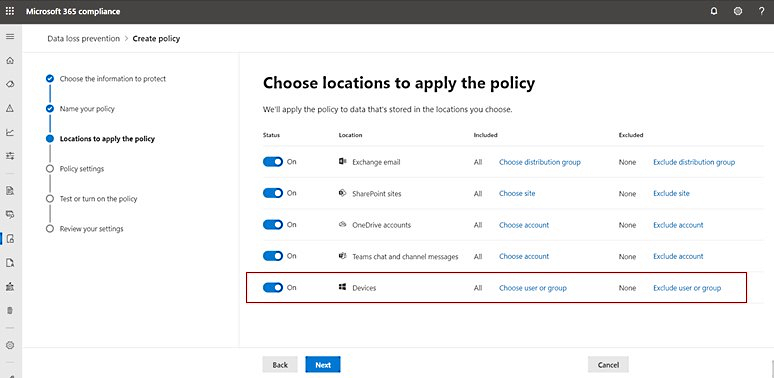Click 'Microsoft 365 compliance' title
This screenshot has height=378, width=774.
(73, 11)
